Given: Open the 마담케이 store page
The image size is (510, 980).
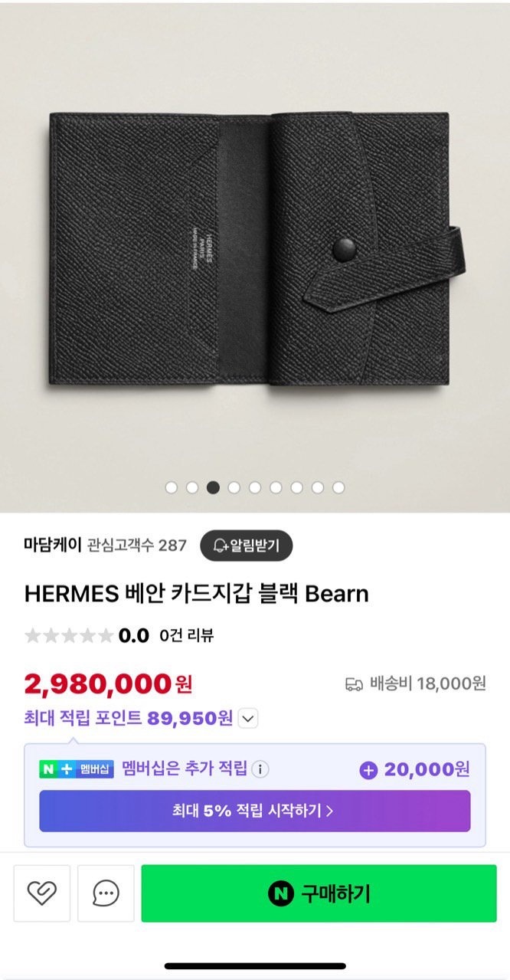Looking at the screenshot, I should tap(54, 545).
